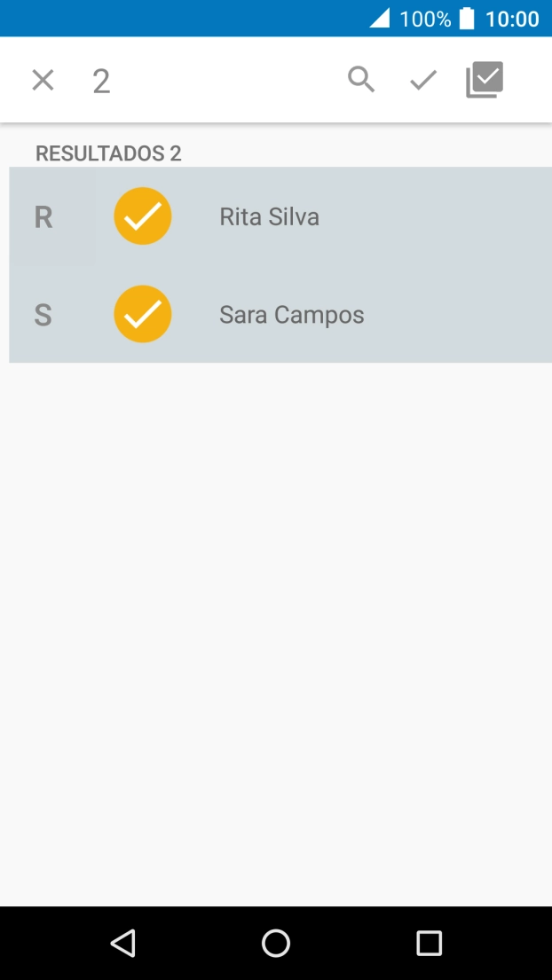This screenshot has width=552, height=980.
Task: Tap the letter R section indicator
Action: point(42,217)
